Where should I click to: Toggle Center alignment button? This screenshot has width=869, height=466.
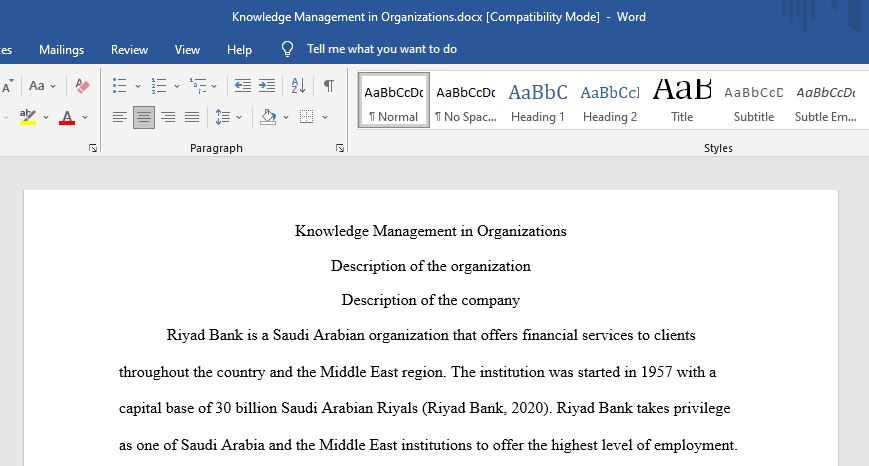point(144,117)
